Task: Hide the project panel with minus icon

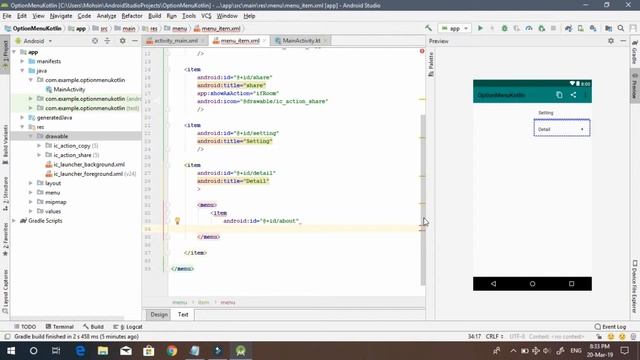Action: (x=135, y=41)
